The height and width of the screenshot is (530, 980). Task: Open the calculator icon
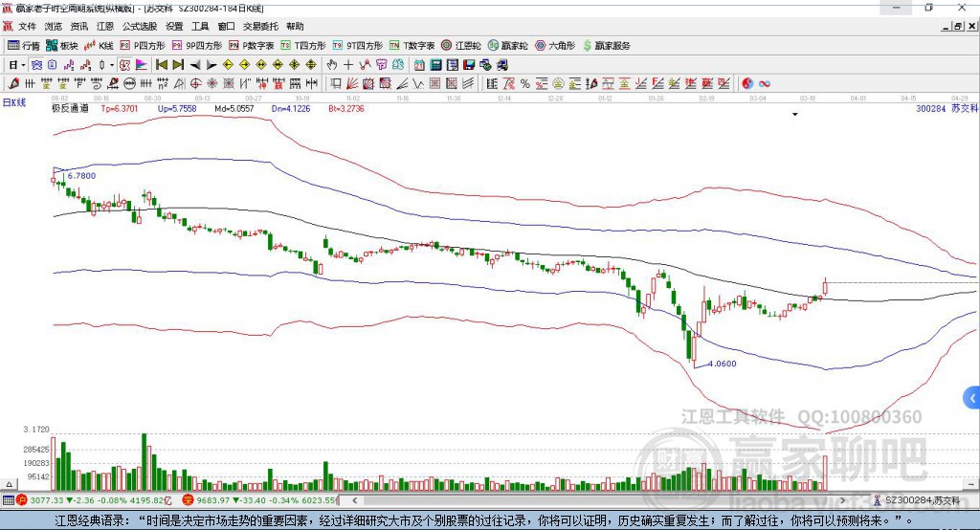click(x=435, y=65)
